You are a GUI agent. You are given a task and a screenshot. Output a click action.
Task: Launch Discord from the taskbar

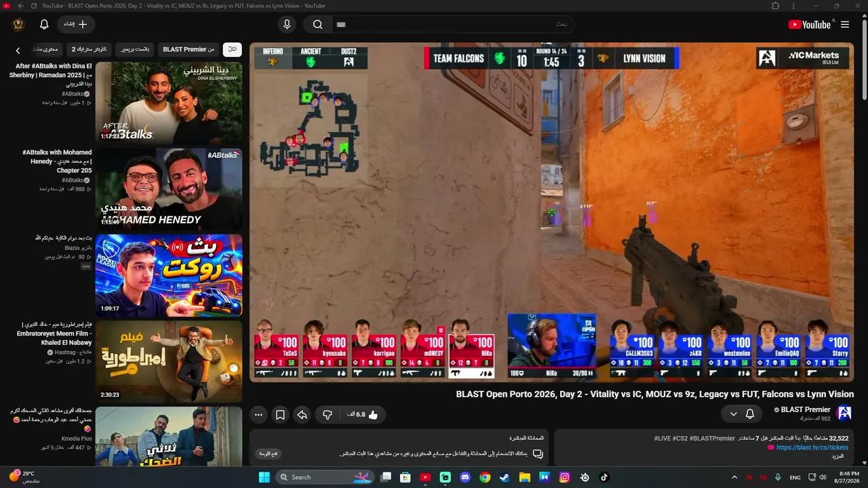point(465,477)
